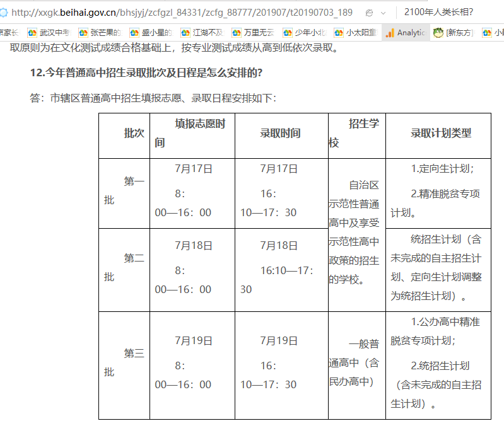This screenshot has width=504, height=426.
Task: Click the browser address bar URL
Action: click(182, 13)
